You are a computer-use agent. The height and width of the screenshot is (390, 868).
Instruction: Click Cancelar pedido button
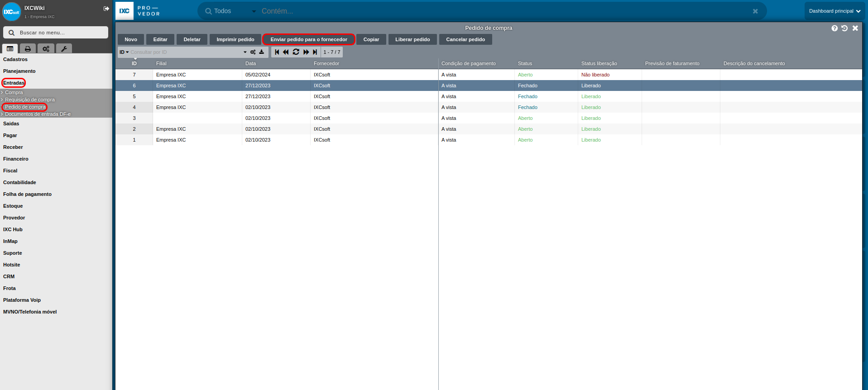click(465, 39)
